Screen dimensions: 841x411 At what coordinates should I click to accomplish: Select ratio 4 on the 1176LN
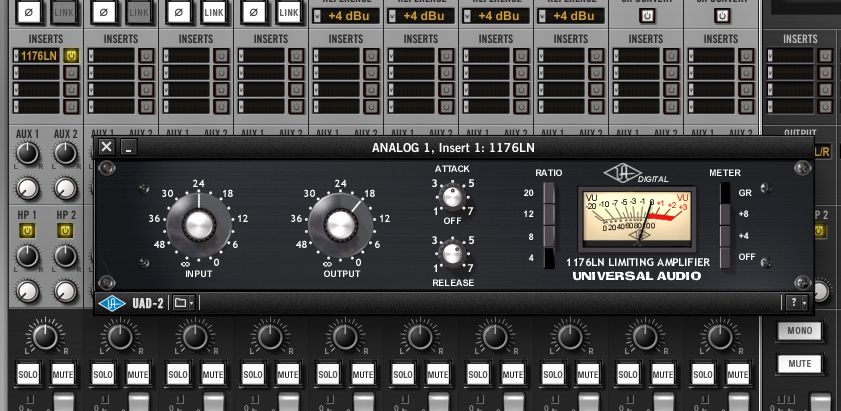click(x=549, y=258)
